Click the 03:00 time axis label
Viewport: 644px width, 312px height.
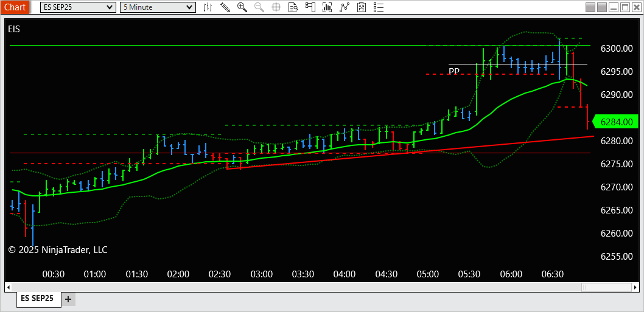click(261, 274)
